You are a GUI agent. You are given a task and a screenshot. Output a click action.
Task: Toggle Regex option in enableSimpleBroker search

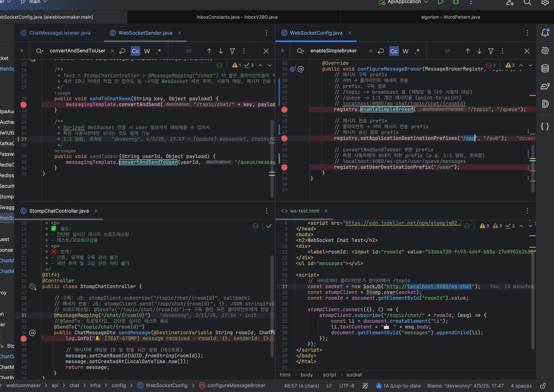pyautogui.click(x=417, y=51)
